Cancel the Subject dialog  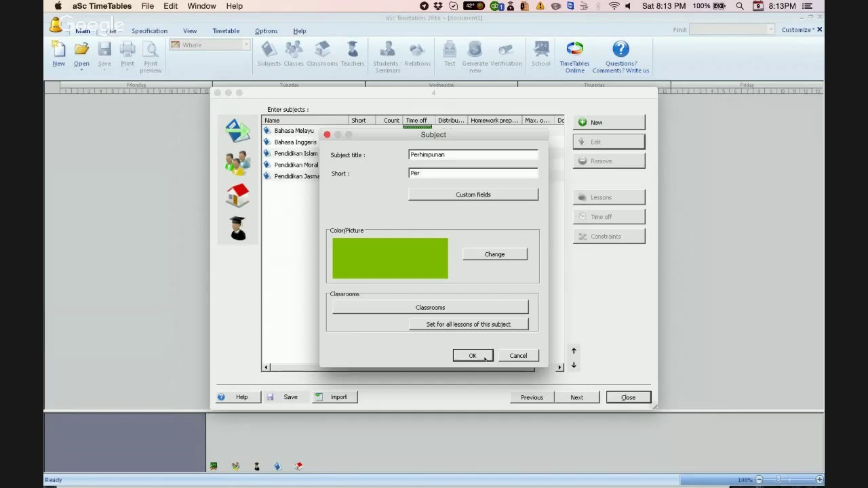(518, 355)
